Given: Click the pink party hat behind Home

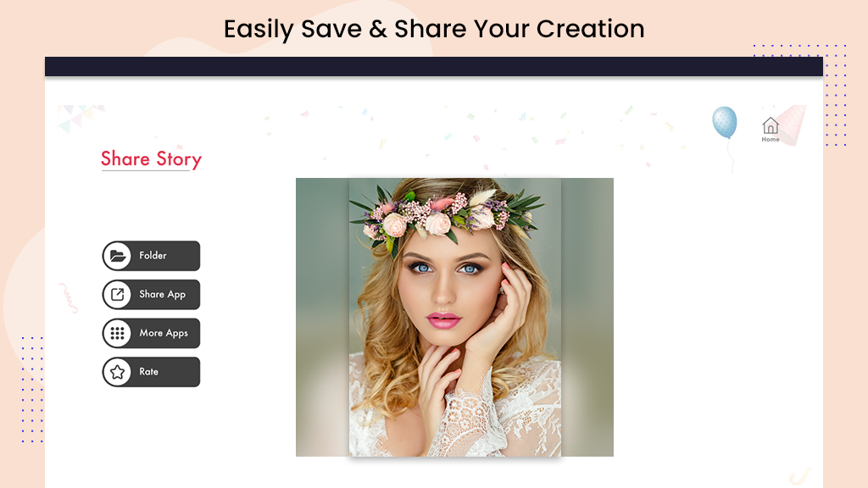Looking at the screenshot, I should [793, 125].
